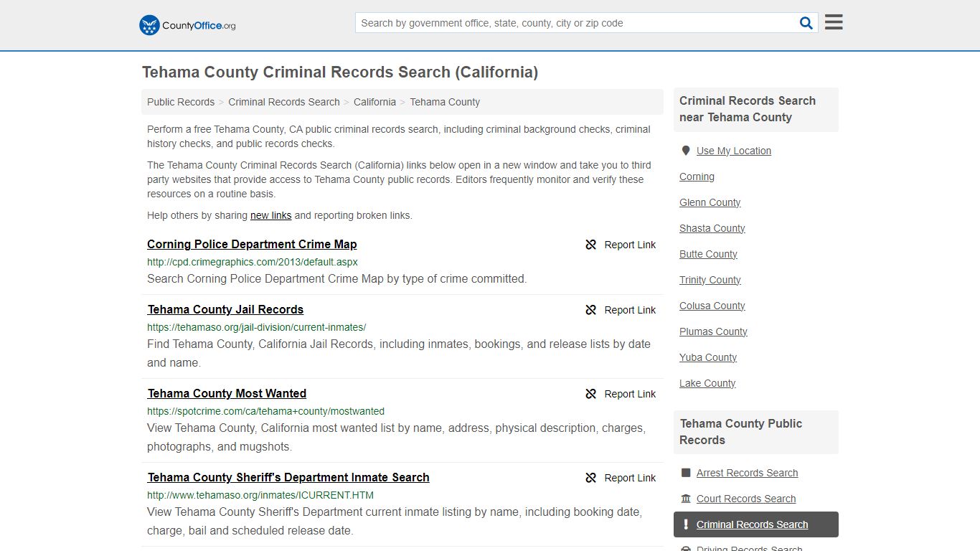Select Shasta County in nearby list

coord(712,228)
